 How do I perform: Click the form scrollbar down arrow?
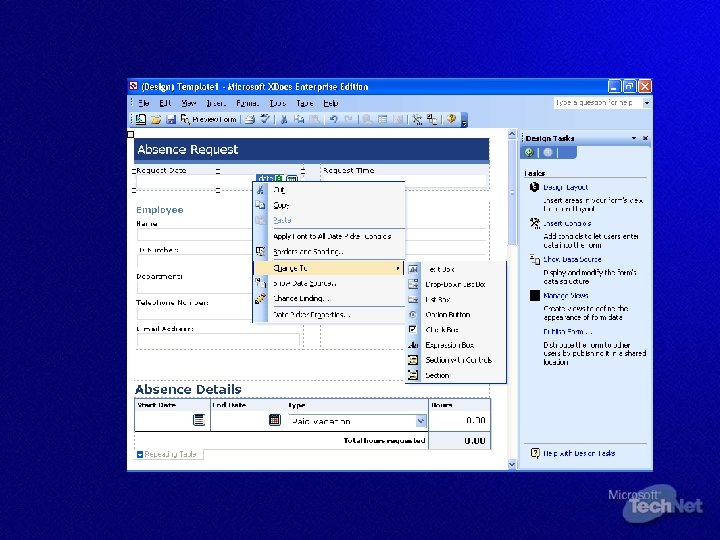(512, 464)
